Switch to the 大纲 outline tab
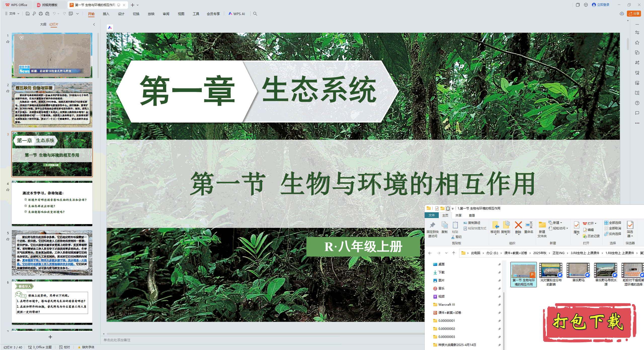 click(x=43, y=24)
